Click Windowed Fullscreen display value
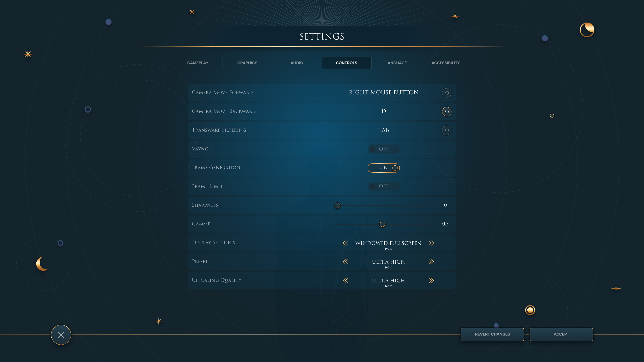The height and width of the screenshot is (362, 644). (x=388, y=243)
